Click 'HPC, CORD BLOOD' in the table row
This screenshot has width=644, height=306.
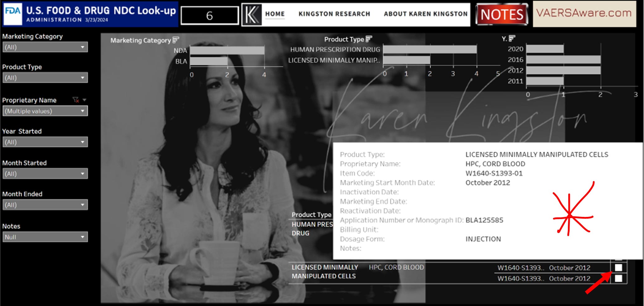point(396,267)
